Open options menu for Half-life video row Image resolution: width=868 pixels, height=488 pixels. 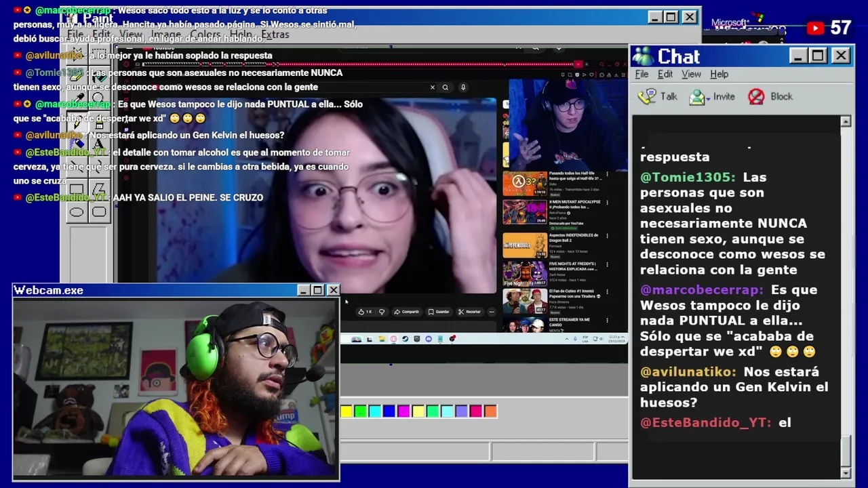point(607,175)
